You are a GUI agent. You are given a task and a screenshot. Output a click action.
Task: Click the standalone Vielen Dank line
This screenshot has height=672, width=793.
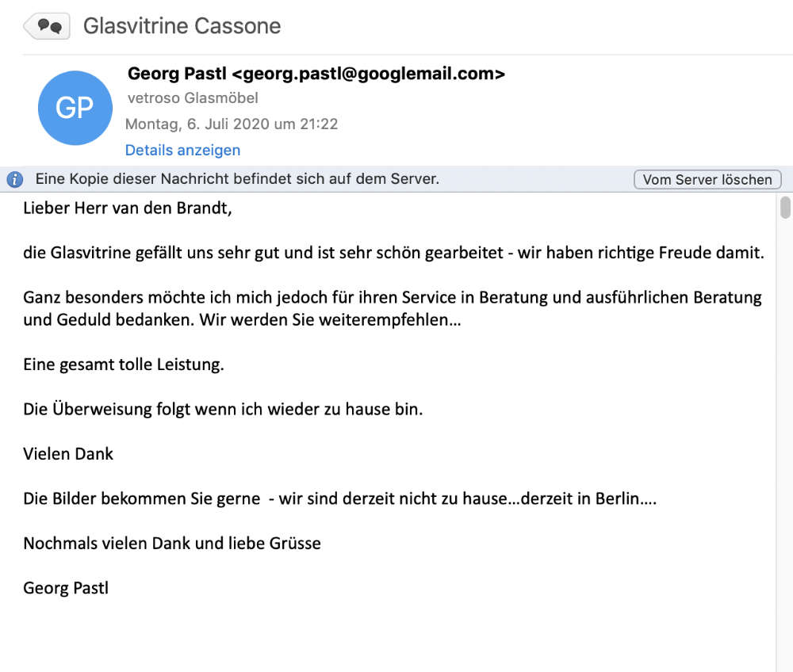tap(68, 454)
